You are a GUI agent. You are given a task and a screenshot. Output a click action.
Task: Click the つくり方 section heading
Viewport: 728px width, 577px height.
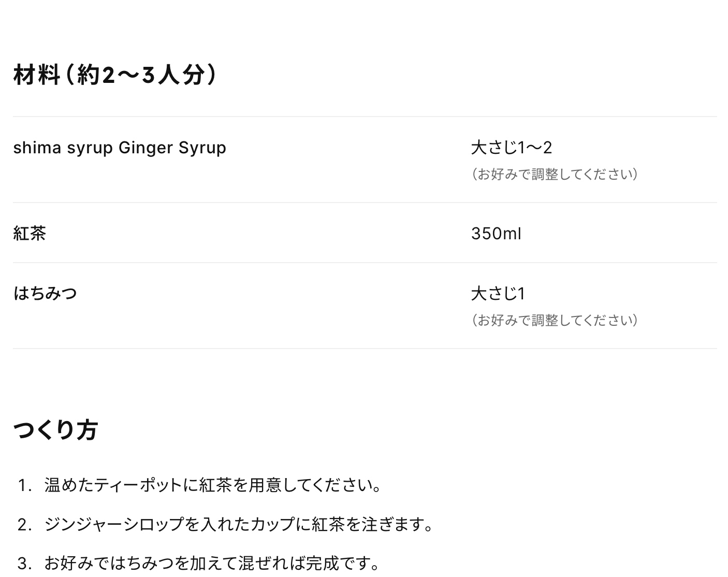point(55,430)
